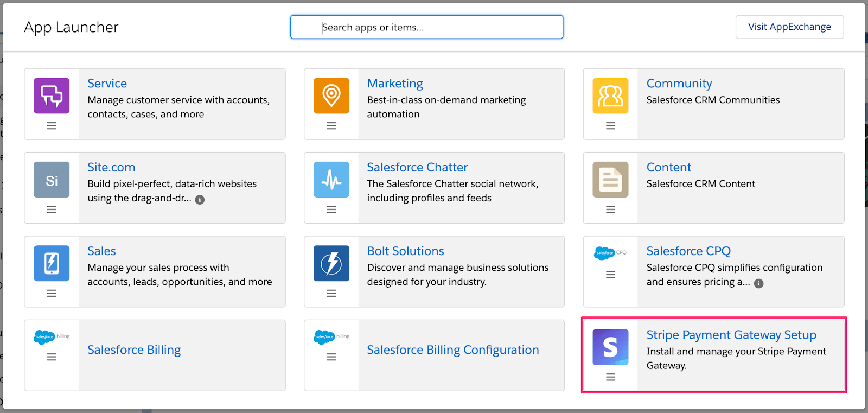Click the Marketing tile drag handle
Screen dimensions: 868x413
[331, 126]
